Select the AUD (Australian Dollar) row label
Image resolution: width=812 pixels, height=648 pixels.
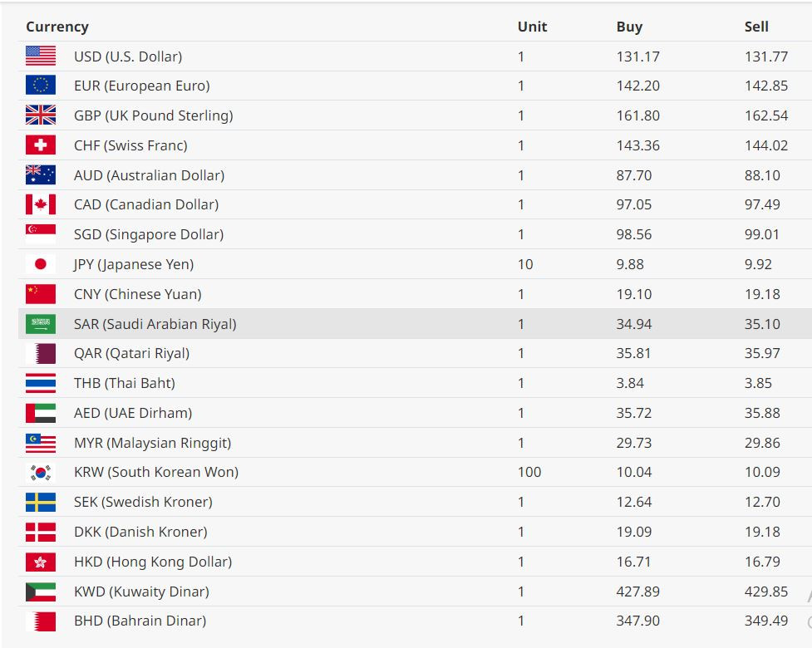149,175
